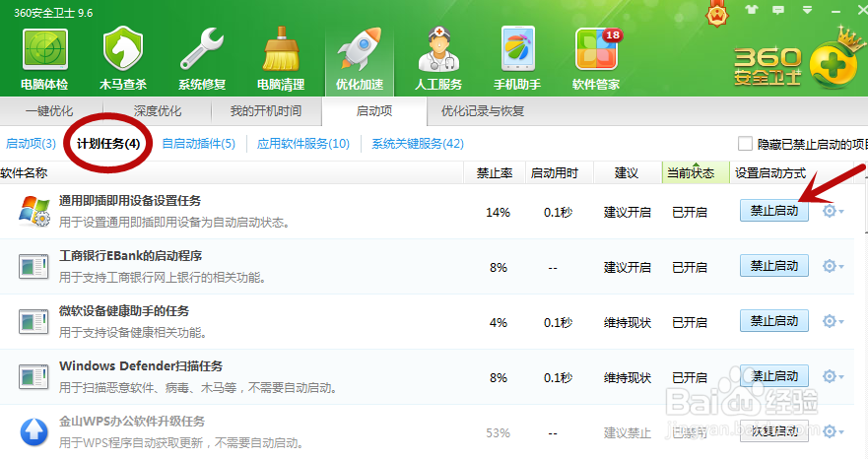This screenshot has width=868, height=459.
Task: Click 禁止启动 for 通用即插即用设备设置任务
Action: tap(773, 211)
